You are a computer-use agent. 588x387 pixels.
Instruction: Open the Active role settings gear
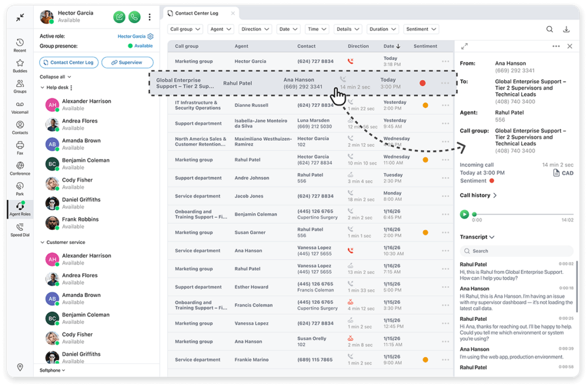pyautogui.click(x=150, y=36)
